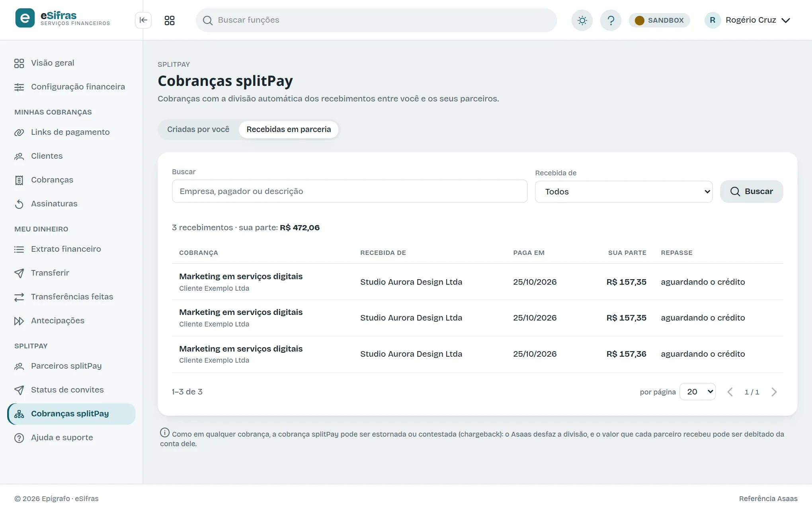Click the total R$ 472,06 value
Image resolution: width=812 pixels, height=513 pixels.
coord(300,227)
